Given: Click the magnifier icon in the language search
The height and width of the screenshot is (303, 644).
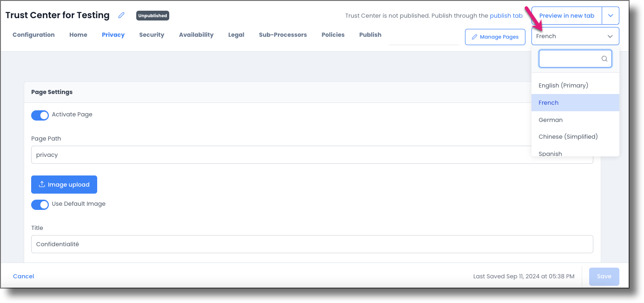Looking at the screenshot, I should pyautogui.click(x=604, y=59).
